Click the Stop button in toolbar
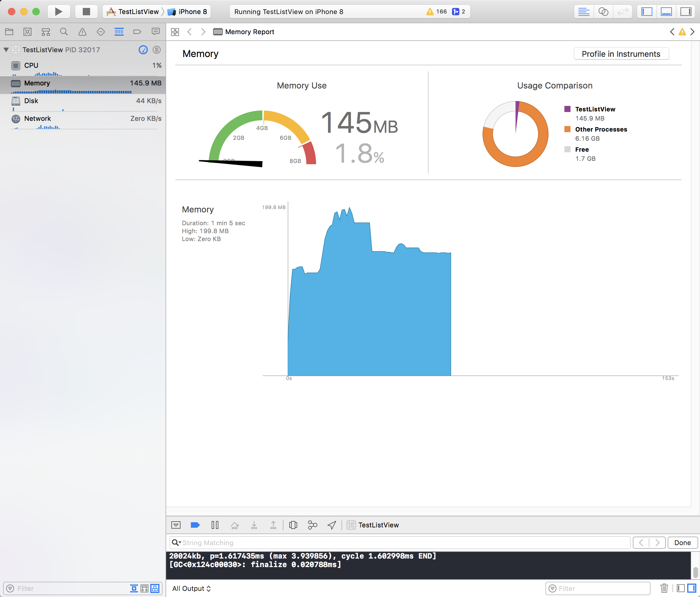Screen dimensions: 700x597 [x=86, y=12]
